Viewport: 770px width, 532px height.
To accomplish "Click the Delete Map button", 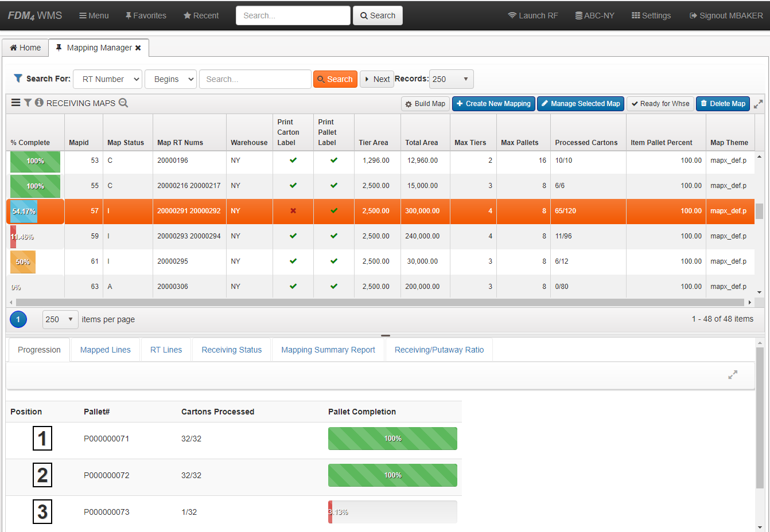I will (x=723, y=104).
